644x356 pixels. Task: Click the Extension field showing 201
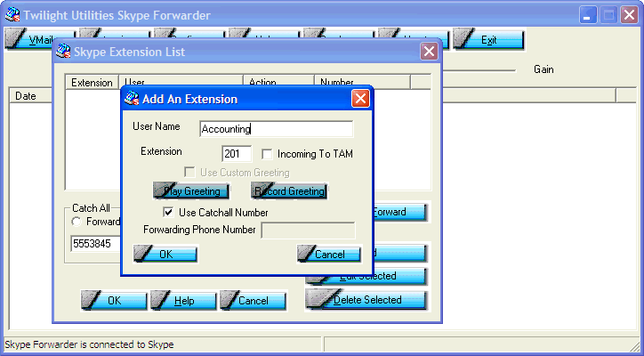[237, 154]
